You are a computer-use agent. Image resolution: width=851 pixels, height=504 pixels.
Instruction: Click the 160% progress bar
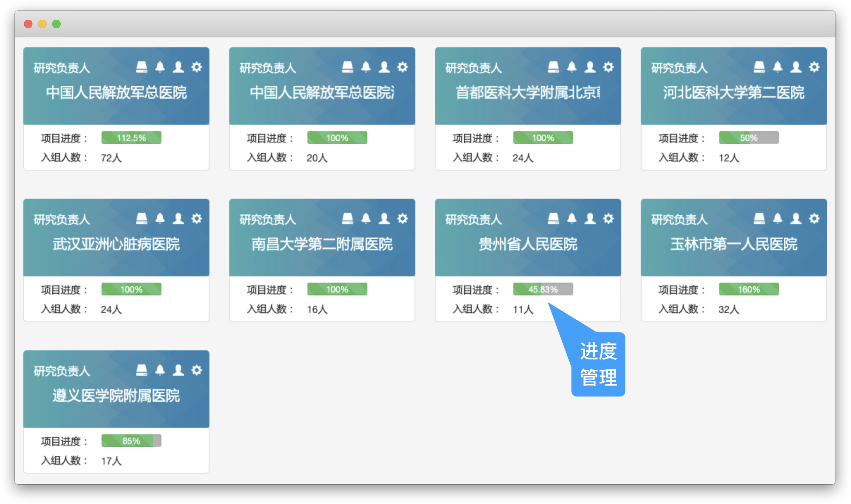click(x=749, y=289)
